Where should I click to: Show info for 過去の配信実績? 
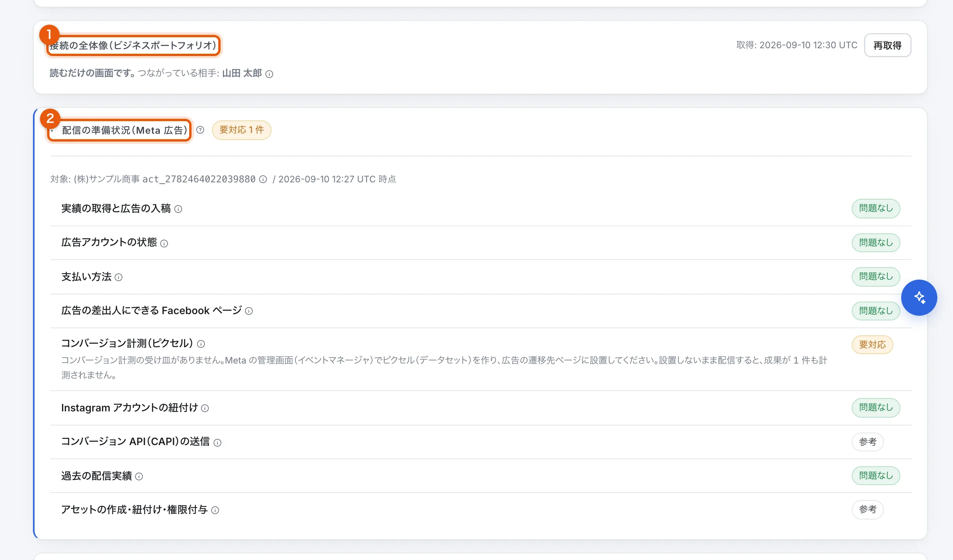(139, 476)
